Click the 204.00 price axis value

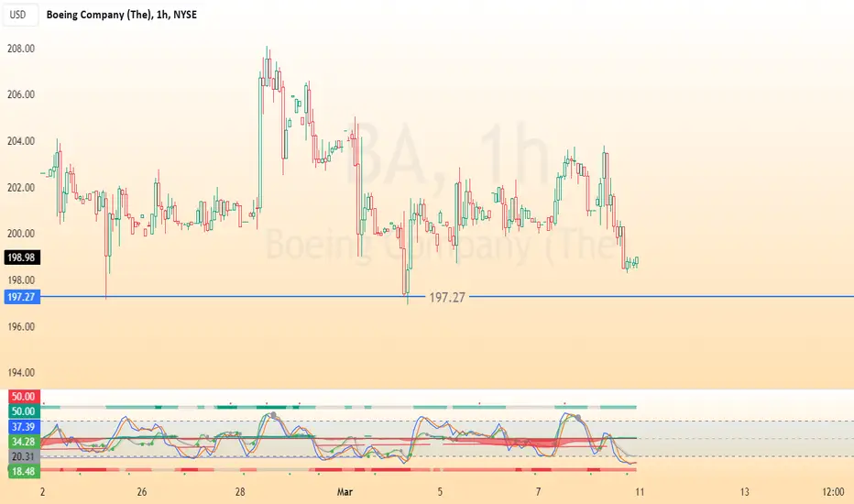coord(21,141)
